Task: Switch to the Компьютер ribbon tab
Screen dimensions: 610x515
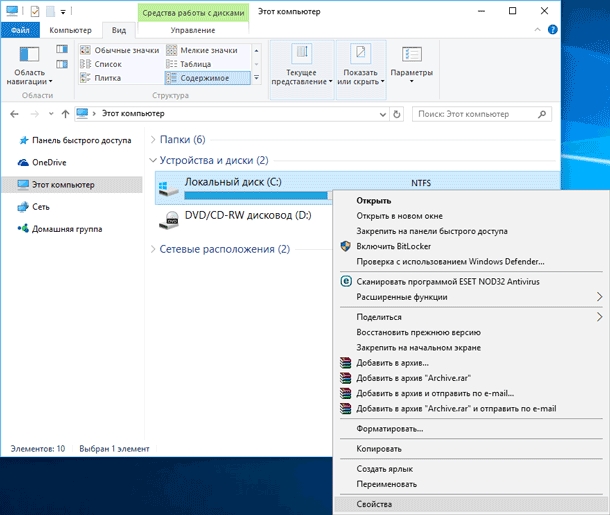Action: (x=71, y=31)
